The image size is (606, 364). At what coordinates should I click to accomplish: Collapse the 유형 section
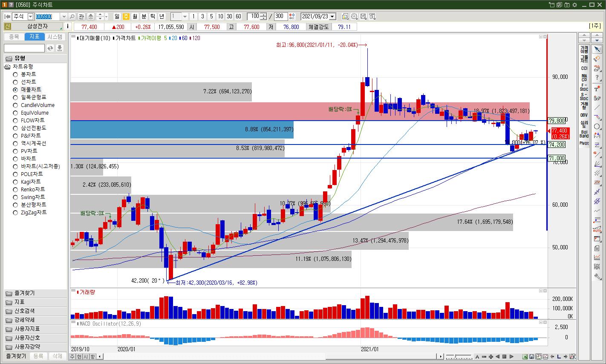coord(35,58)
